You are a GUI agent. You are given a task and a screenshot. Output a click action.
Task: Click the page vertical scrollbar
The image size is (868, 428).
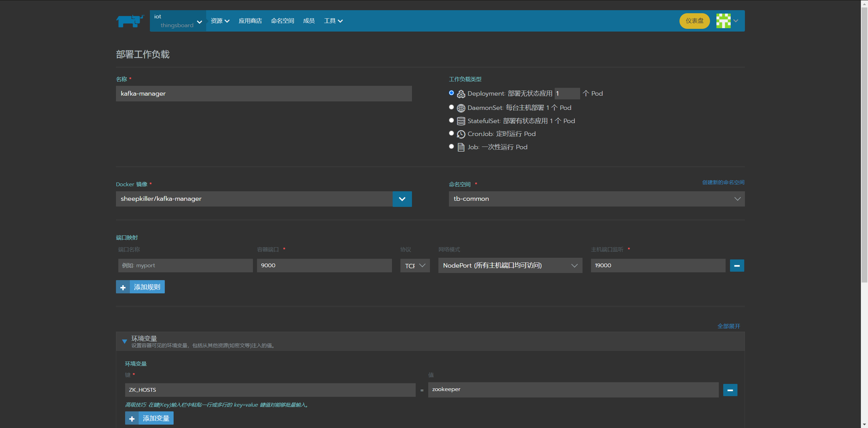(x=864, y=146)
